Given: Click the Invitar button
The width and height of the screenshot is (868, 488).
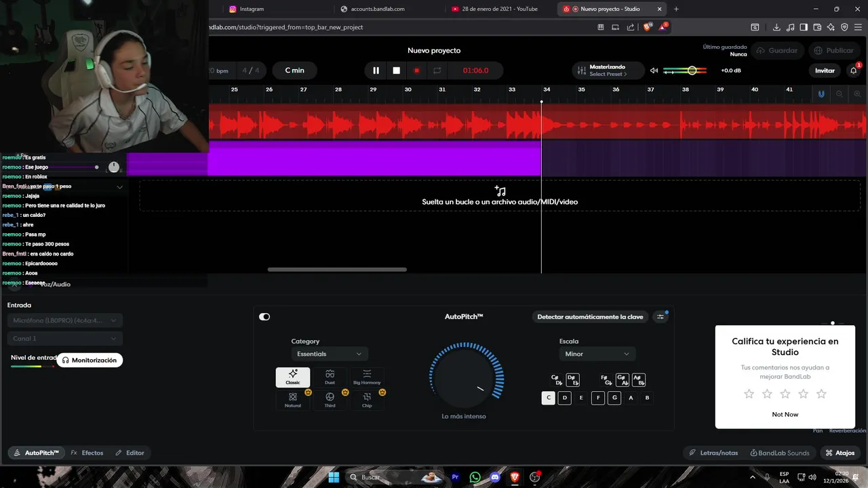Looking at the screenshot, I should [x=825, y=70].
